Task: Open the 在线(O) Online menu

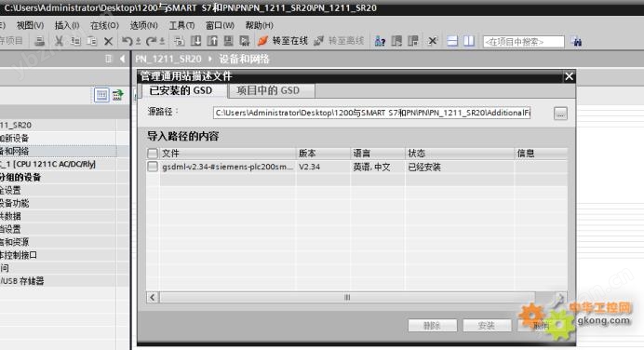Action: click(x=105, y=25)
